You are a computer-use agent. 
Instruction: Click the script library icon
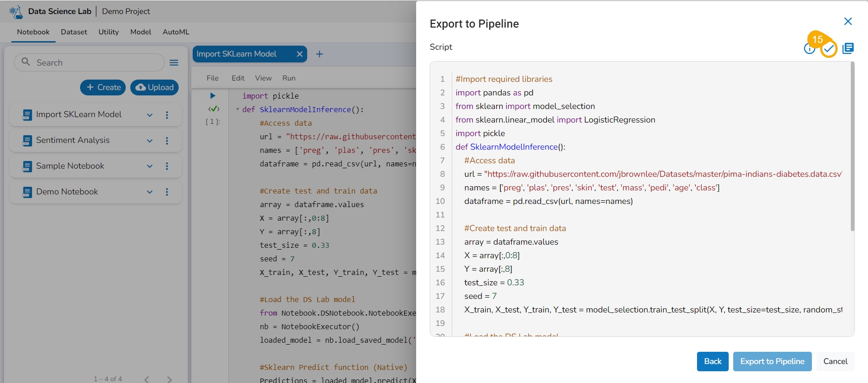pos(848,48)
